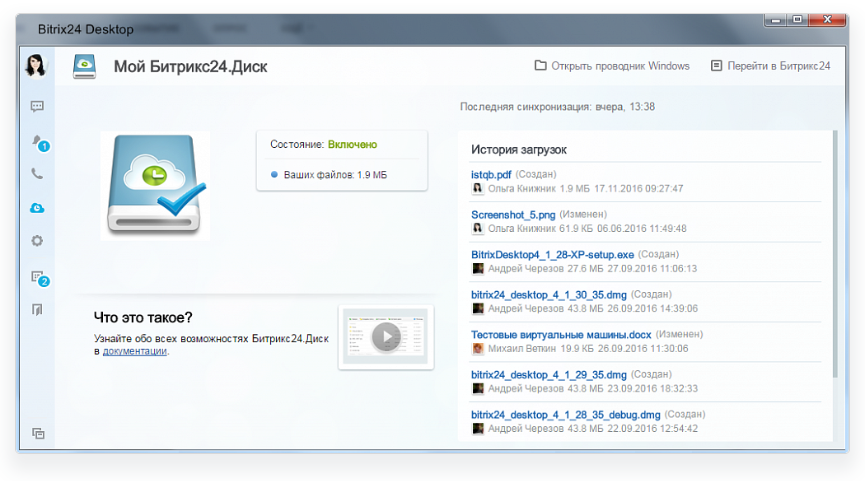Click avatar next to Андрей Черезов 27.6 МБ
Viewport: 865px width, 481px height.
478,269
